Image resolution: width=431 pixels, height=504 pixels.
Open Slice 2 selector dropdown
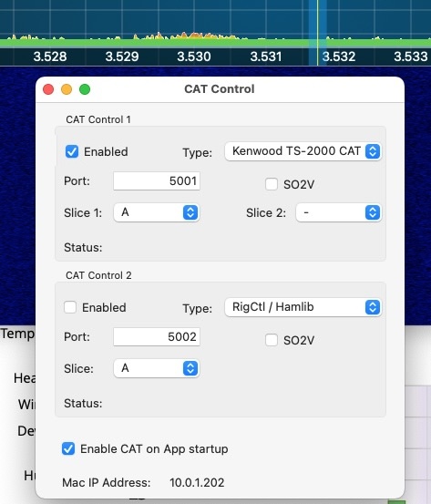pyautogui.click(x=339, y=212)
